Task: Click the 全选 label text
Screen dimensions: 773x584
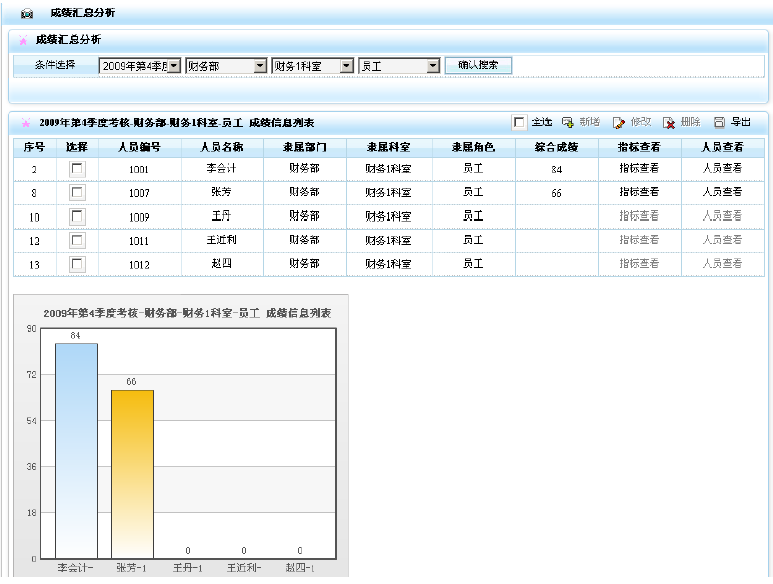Action: click(541, 122)
